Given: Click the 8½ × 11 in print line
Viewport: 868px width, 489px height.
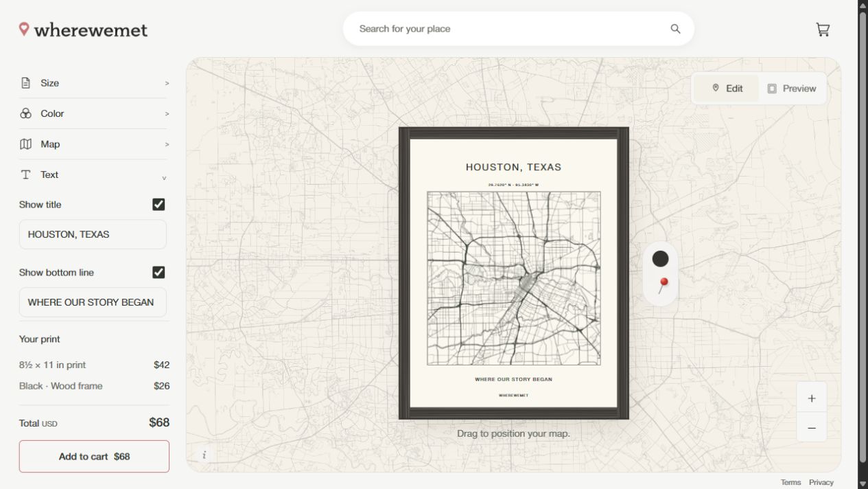Looking at the screenshot, I should point(52,365).
